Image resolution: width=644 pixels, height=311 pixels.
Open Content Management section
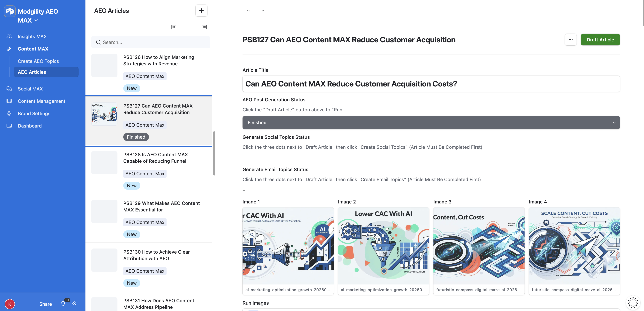[41, 101]
